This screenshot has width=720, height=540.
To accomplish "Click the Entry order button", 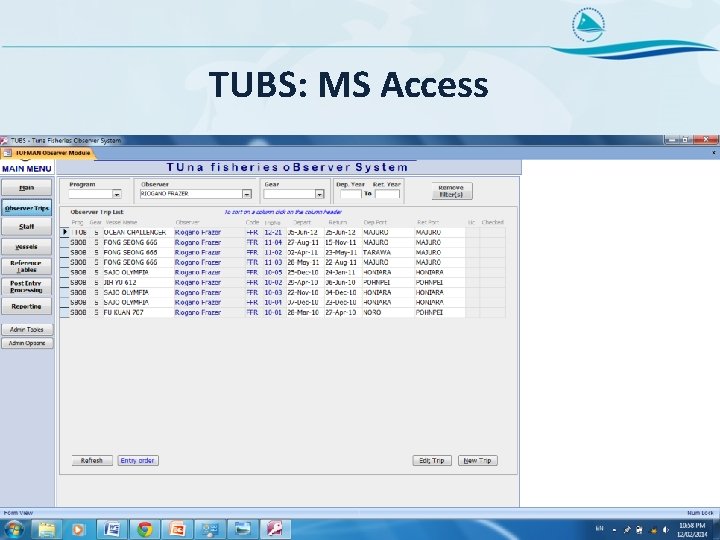I will [x=138, y=461].
